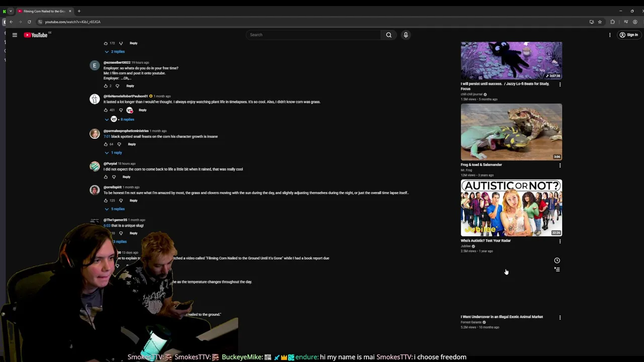The width and height of the screenshot is (644, 362).
Task: Reply to HisNameIsRobertPaulson01 comment
Action: [142, 110]
